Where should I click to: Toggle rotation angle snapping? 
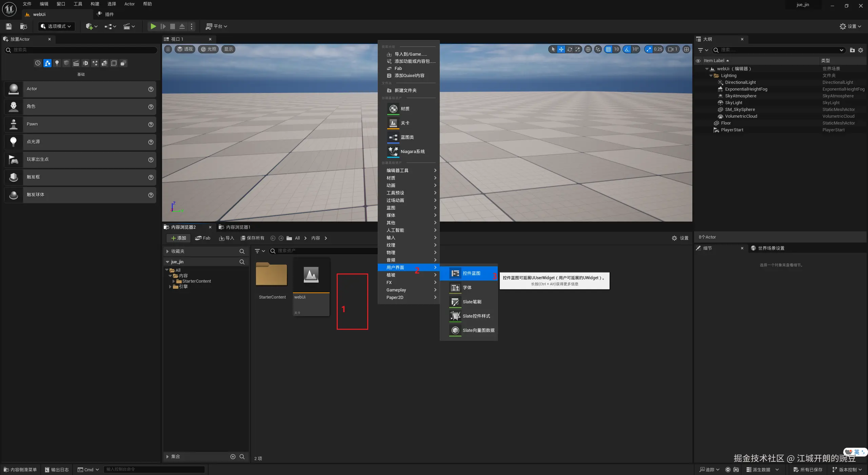coord(627,49)
